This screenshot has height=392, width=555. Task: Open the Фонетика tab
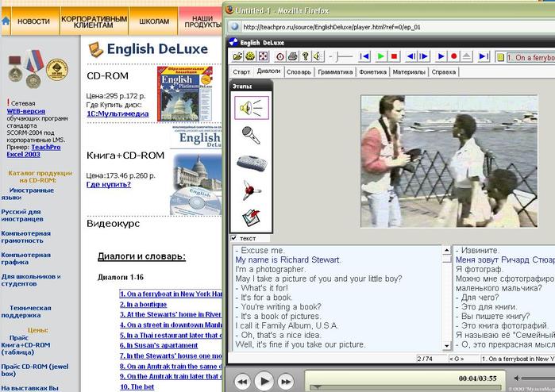tap(372, 72)
